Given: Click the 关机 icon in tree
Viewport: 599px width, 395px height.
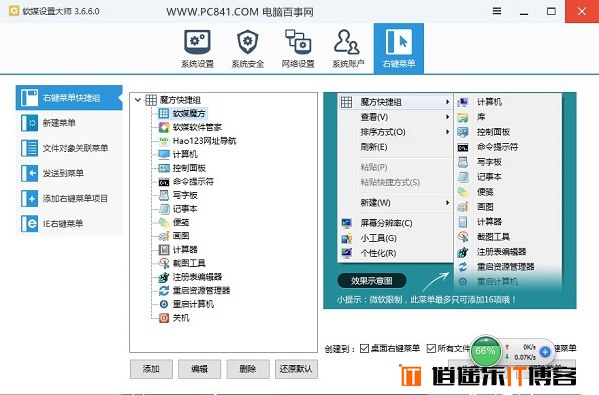Looking at the screenshot, I should (164, 318).
